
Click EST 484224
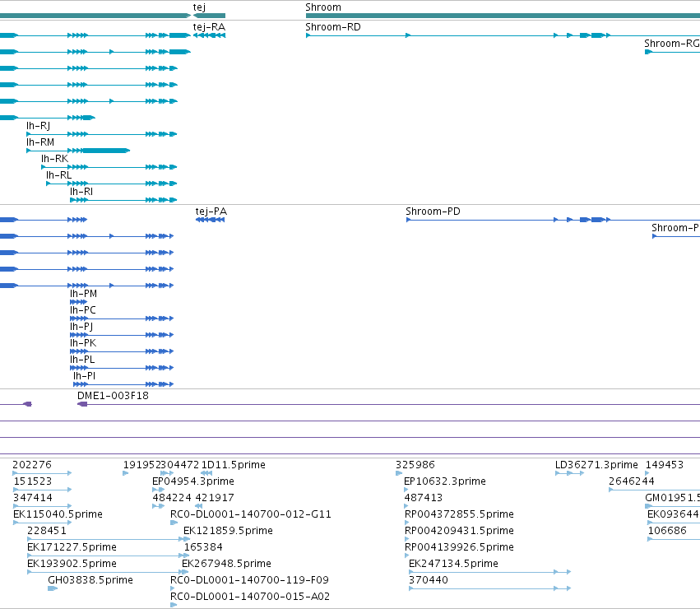172,498
